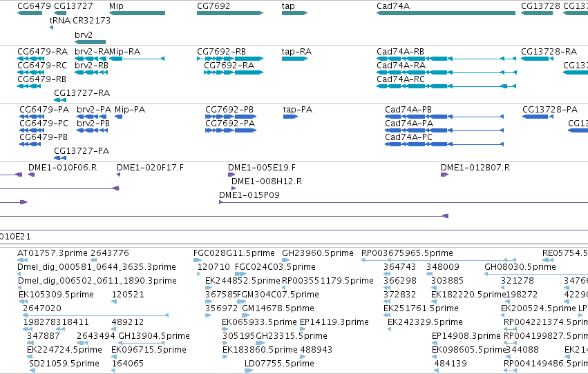Select BAC end DME1-005E19.F
Image resolution: width=588 pixels, height=374 pixels.
tap(231, 175)
